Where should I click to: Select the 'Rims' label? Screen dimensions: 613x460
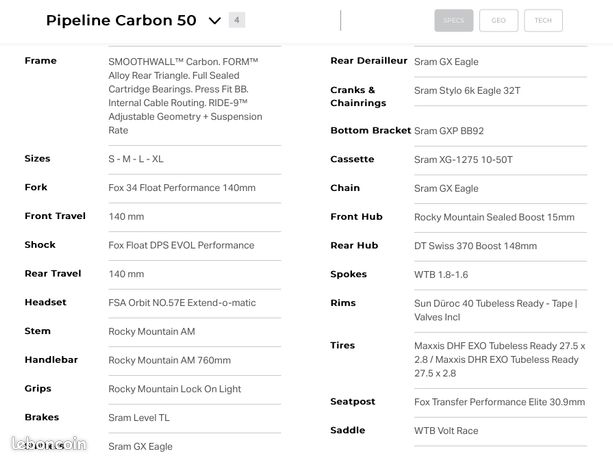[x=343, y=303]
